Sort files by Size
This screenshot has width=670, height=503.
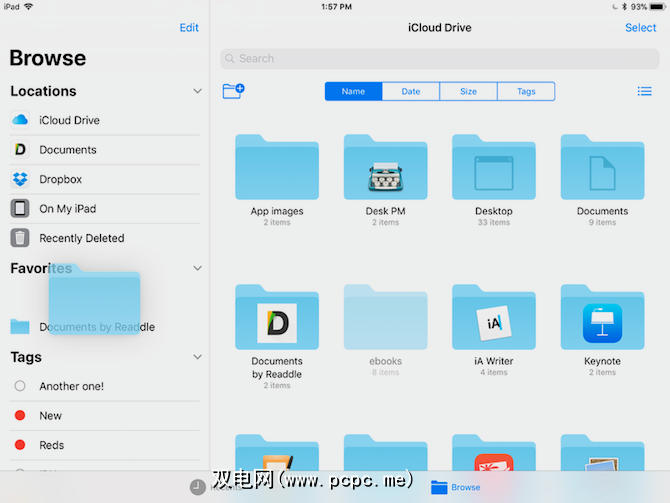pos(468,91)
